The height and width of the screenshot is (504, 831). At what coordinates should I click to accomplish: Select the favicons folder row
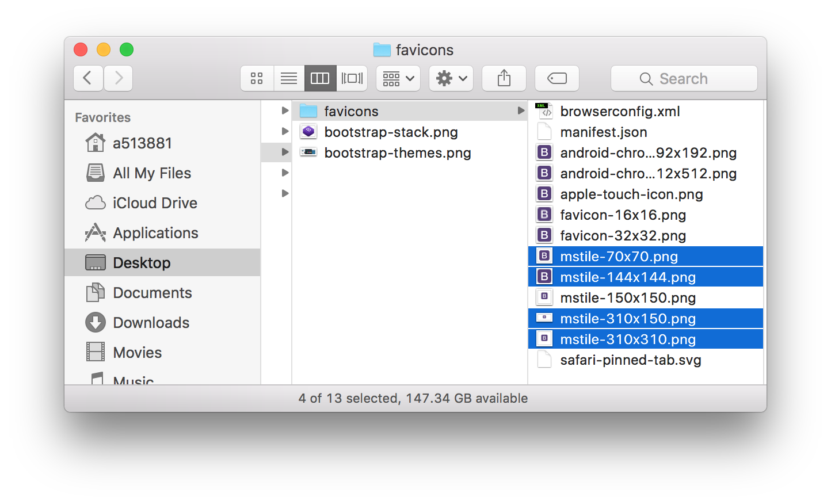(409, 111)
